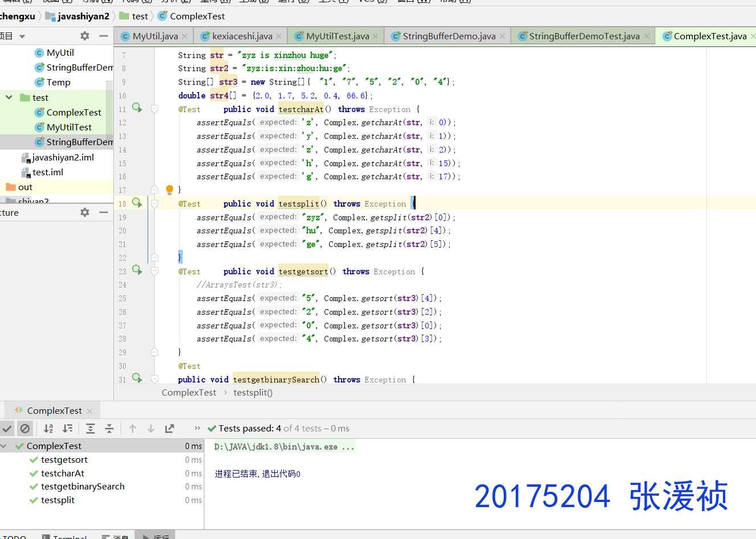The image size is (756, 539).
Task: Fold testgetbinarySearch method at line 31
Action: [154, 379]
